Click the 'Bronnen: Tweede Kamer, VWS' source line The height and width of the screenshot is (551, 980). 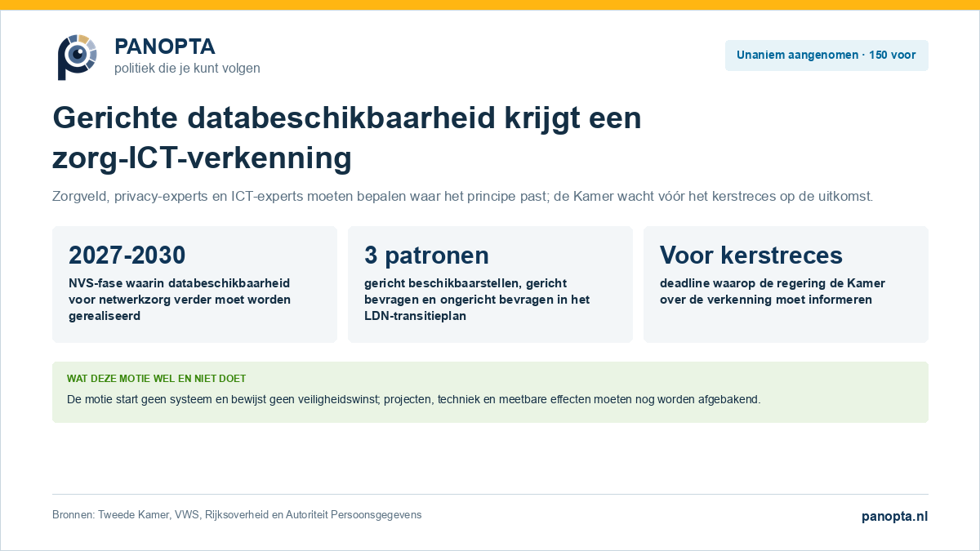click(x=237, y=515)
